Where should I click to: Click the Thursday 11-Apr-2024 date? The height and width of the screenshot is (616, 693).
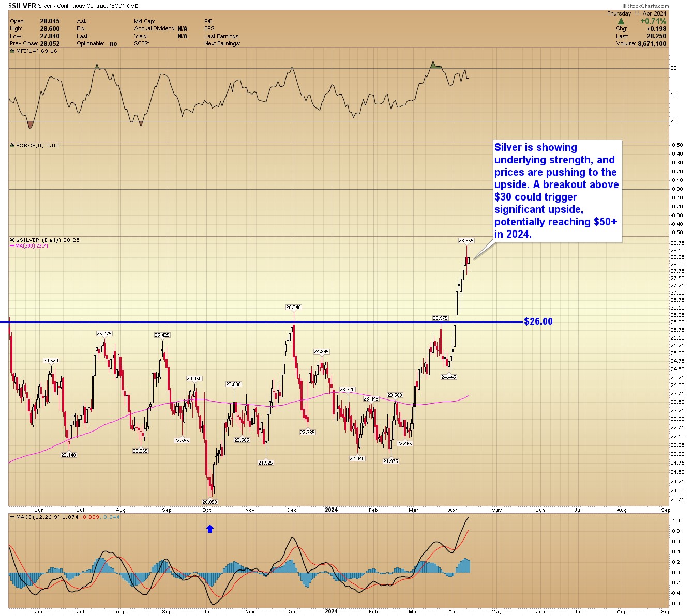637,13
